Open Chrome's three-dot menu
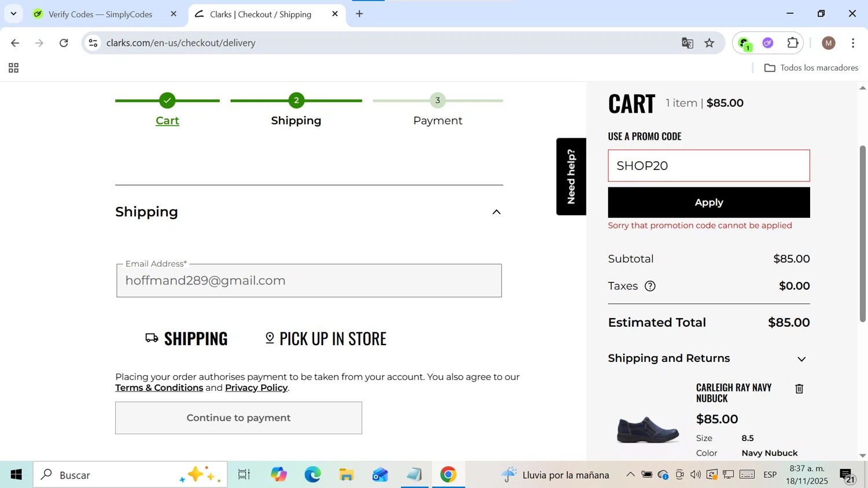Image resolution: width=868 pixels, height=488 pixels. click(853, 43)
